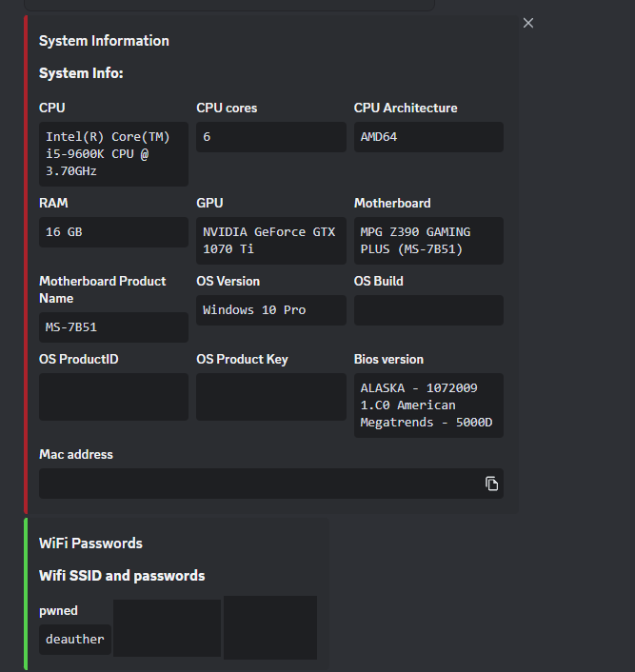
Task: Click the NVIDIA GeForce GTX 1070 Ti box
Action: pos(270,240)
